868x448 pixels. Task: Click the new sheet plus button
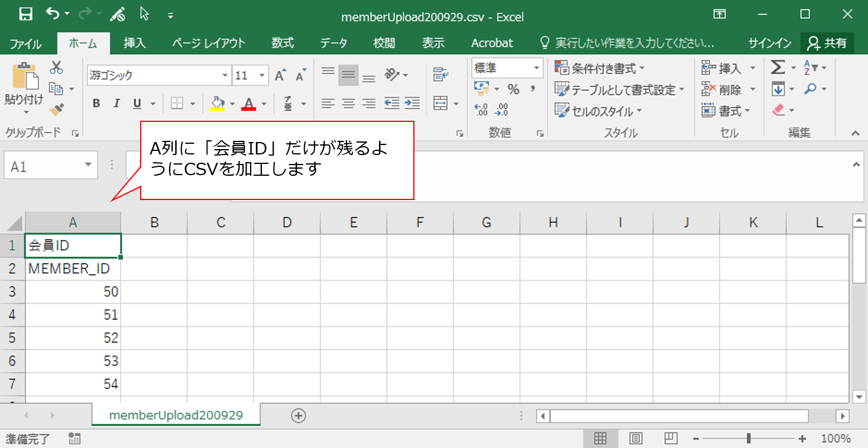[299, 416]
